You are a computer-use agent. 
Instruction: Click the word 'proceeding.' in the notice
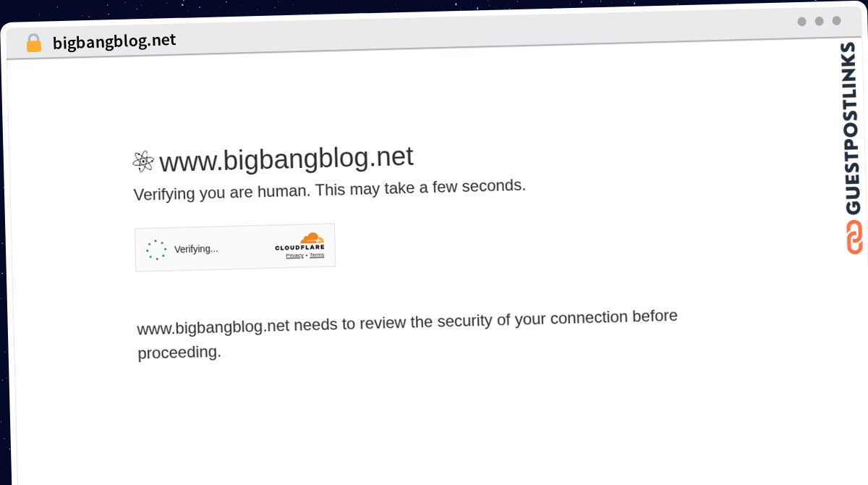179,353
